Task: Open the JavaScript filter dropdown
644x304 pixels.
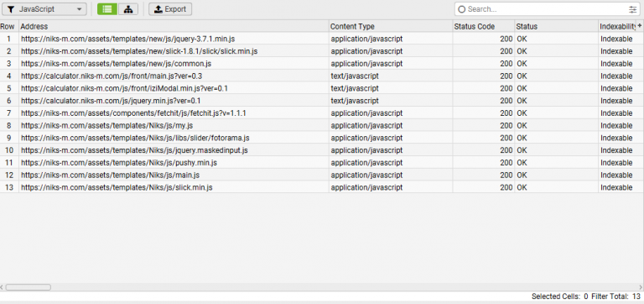Action: click(x=44, y=9)
